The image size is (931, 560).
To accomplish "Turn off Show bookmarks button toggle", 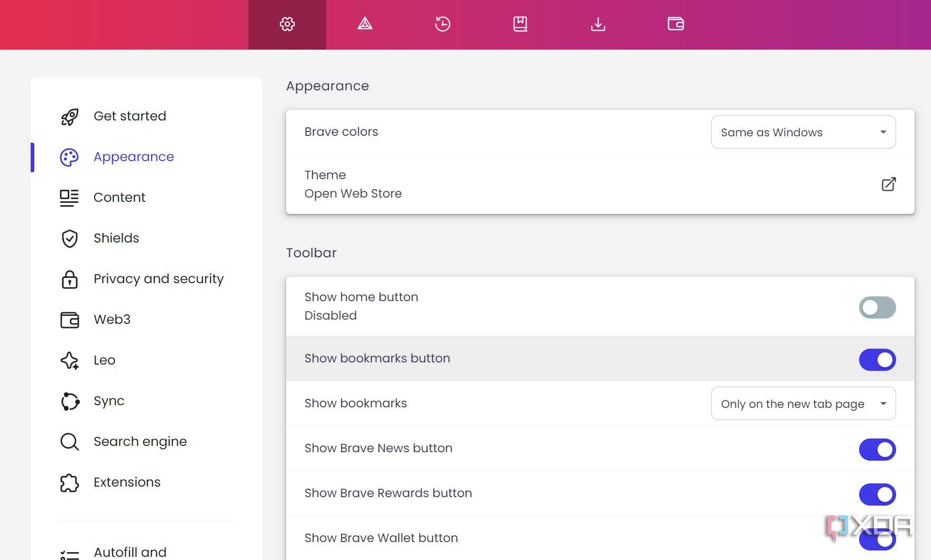I will coord(877,359).
